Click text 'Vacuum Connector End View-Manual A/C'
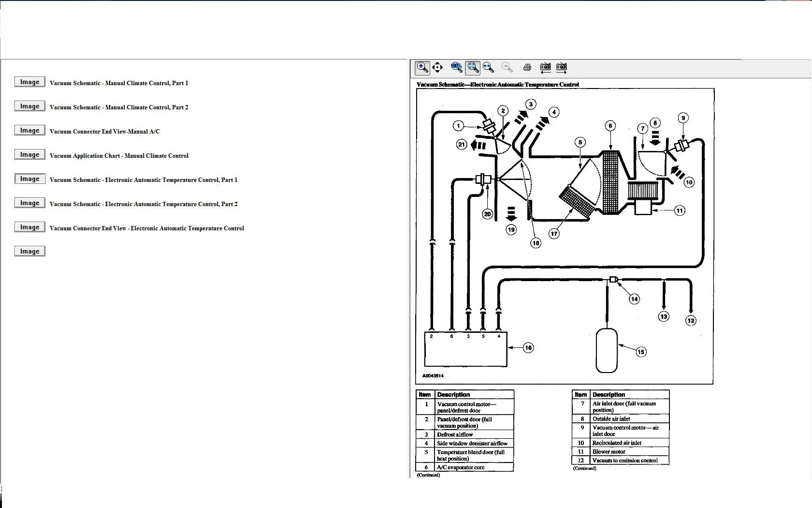This screenshot has height=508, width=812. 104,132
